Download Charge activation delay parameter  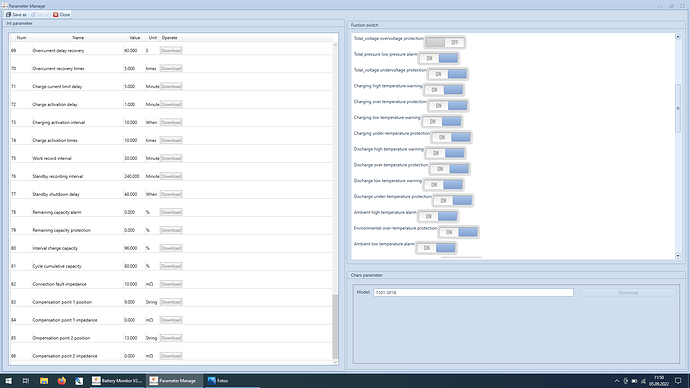click(171, 105)
